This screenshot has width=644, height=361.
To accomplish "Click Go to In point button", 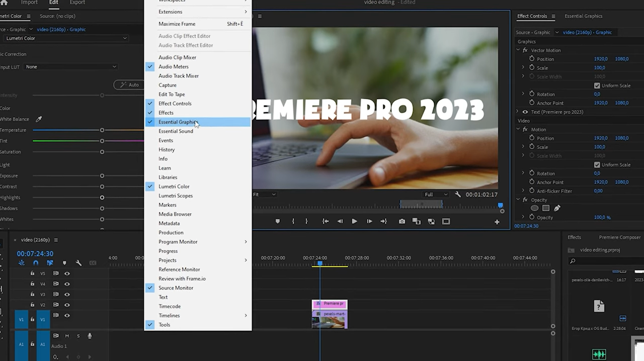I will 326,221.
